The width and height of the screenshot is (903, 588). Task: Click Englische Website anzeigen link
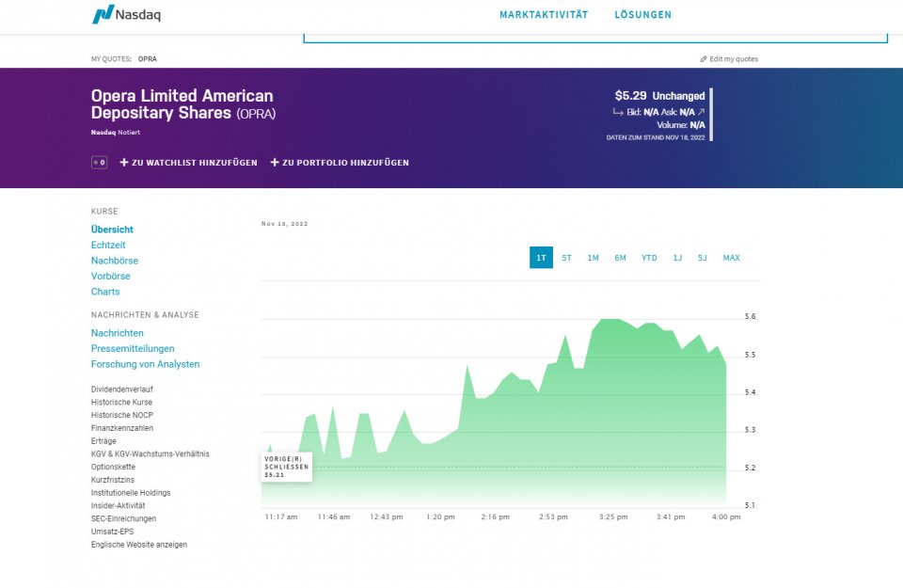tap(139, 544)
